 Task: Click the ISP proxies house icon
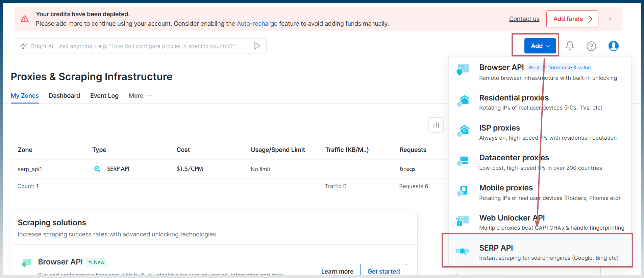point(463,131)
